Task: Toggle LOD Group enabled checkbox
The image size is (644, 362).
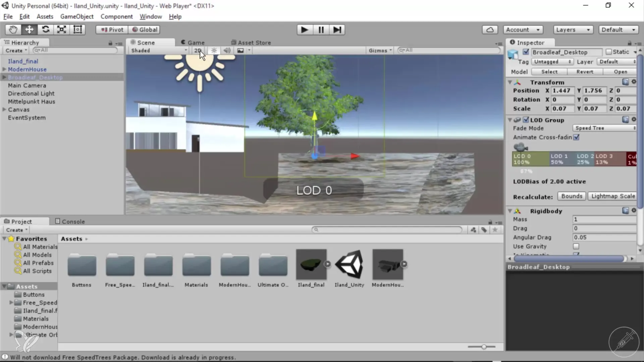Action: 526,120
